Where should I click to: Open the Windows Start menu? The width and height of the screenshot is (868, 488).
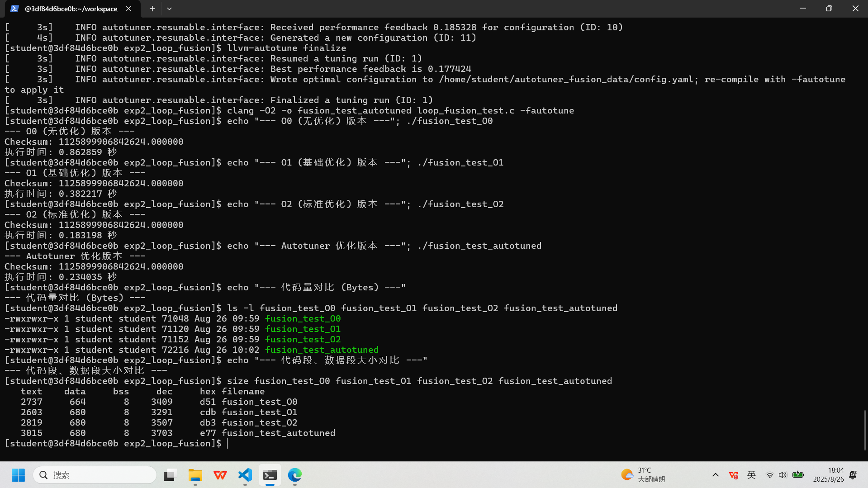(x=18, y=475)
